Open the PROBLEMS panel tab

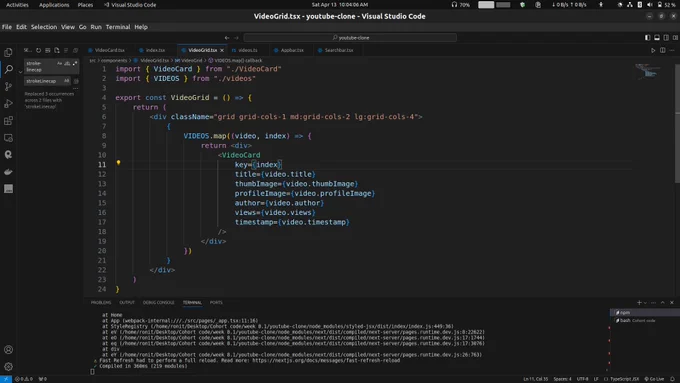[x=101, y=303]
